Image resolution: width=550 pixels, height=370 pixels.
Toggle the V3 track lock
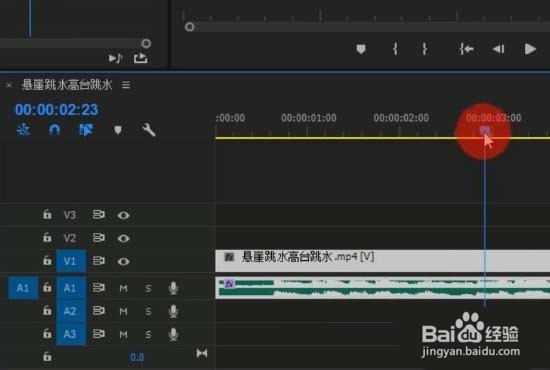pos(47,214)
